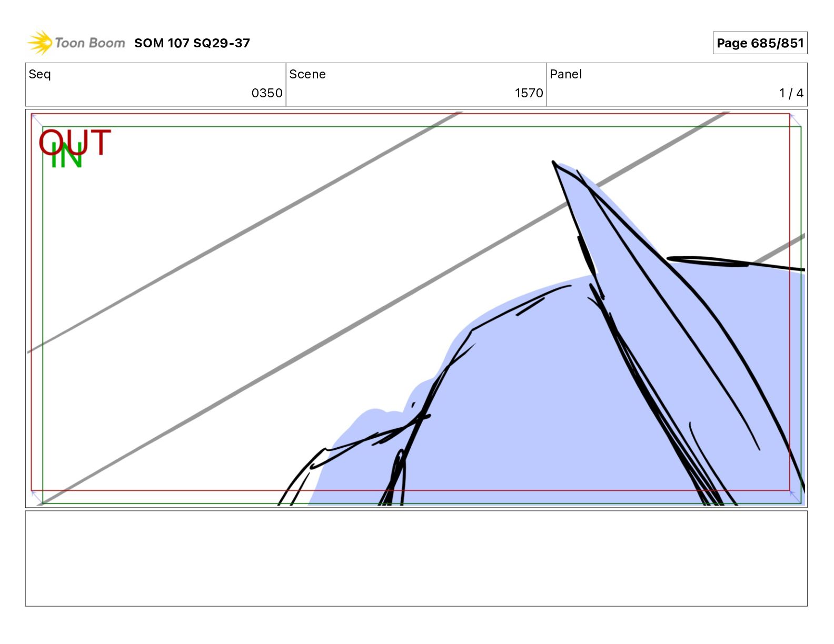834x644 pixels.
Task: Click the 'Page 685/851' box
Action: 760,43
